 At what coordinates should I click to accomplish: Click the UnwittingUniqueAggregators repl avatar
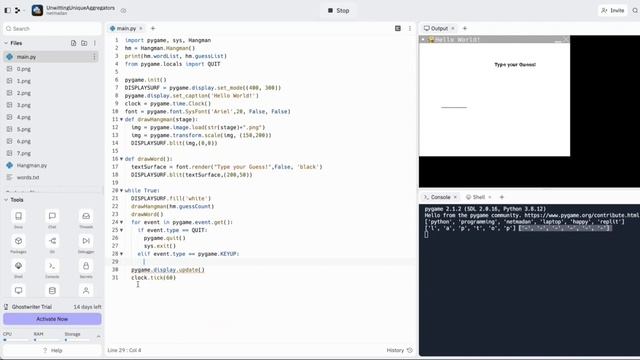37,10
